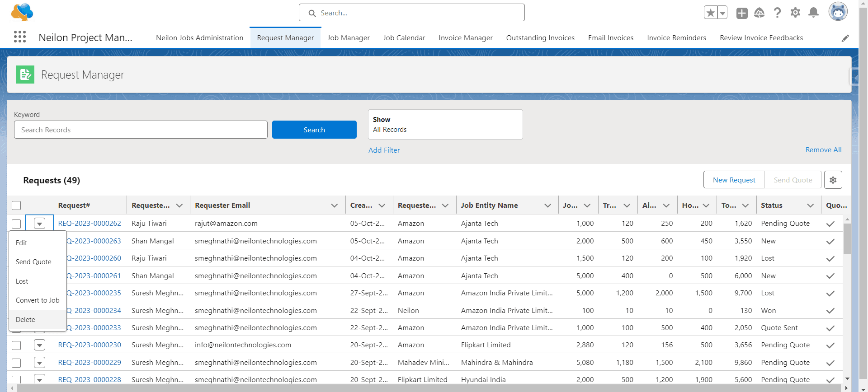Click the Send Quote button above the table
Viewport: 868px width, 392px height.
pyautogui.click(x=793, y=180)
